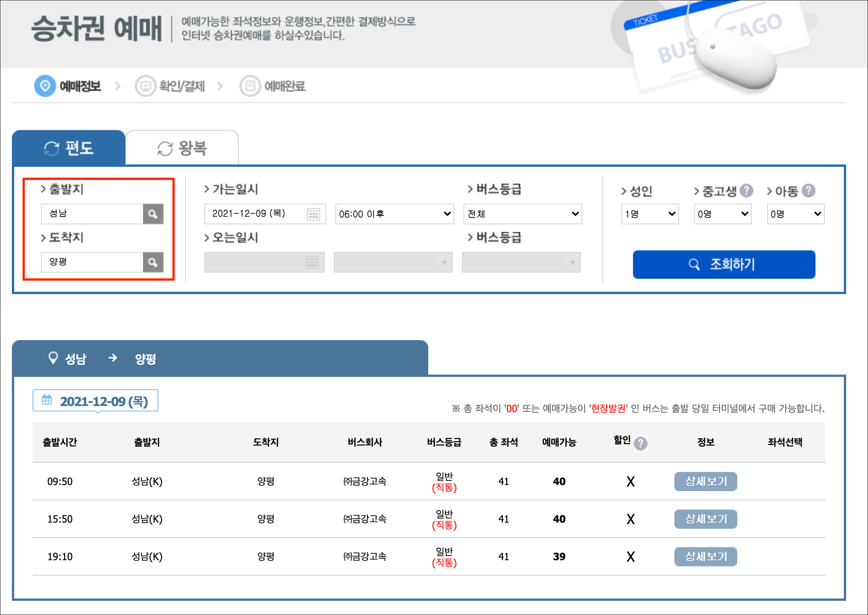Click 상세보기 for the 19:10 bus
The image size is (868, 615).
click(x=705, y=556)
